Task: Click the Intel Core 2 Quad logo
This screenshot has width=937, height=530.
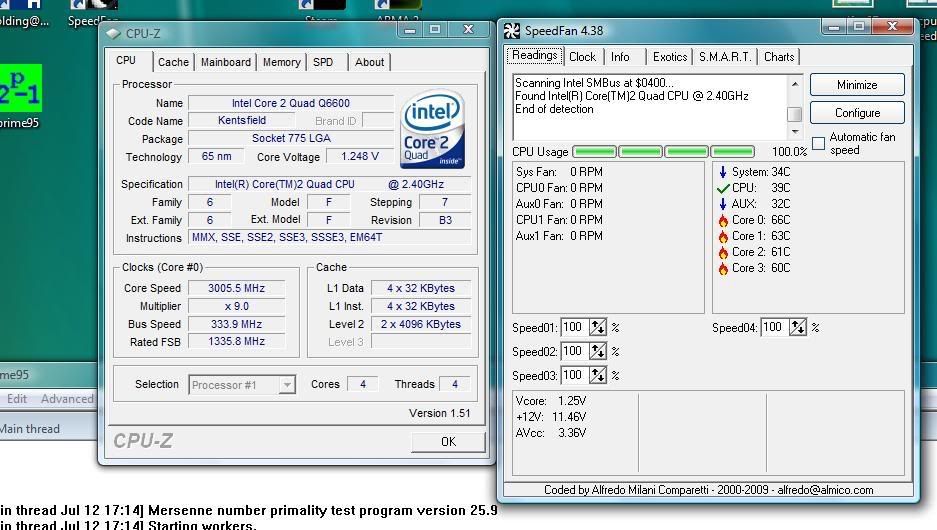Action: (x=432, y=129)
